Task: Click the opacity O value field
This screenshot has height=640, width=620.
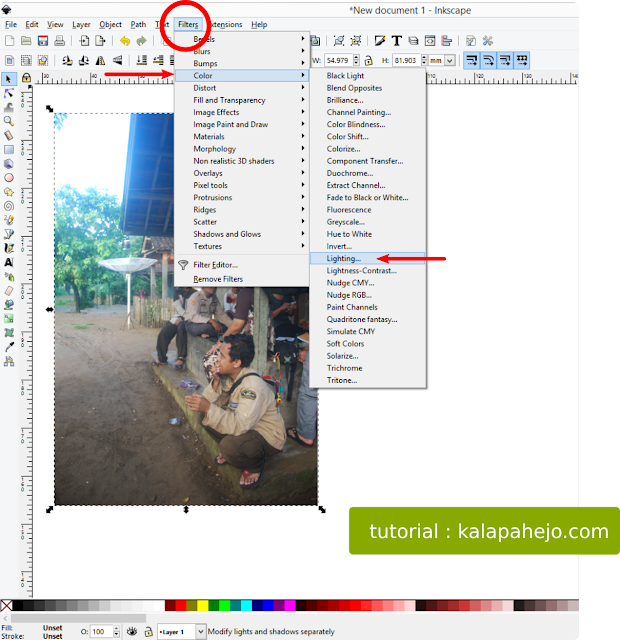Action: coord(102,631)
